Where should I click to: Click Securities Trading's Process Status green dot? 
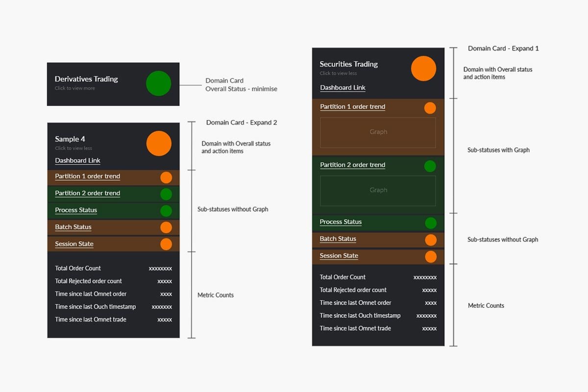point(431,223)
